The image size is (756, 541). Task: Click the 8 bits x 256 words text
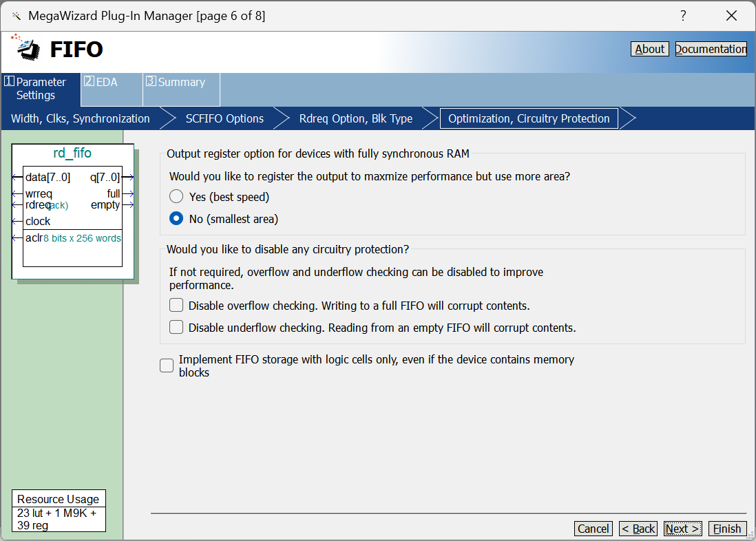point(82,238)
